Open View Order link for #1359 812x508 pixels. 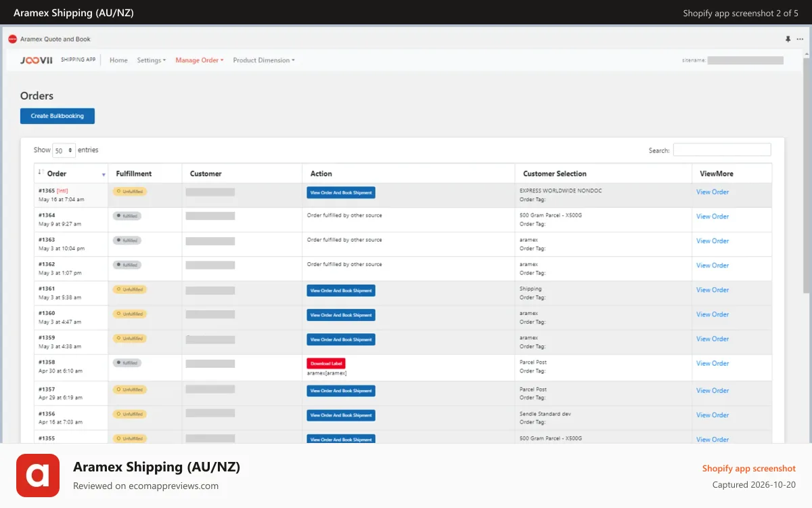pyautogui.click(x=713, y=339)
